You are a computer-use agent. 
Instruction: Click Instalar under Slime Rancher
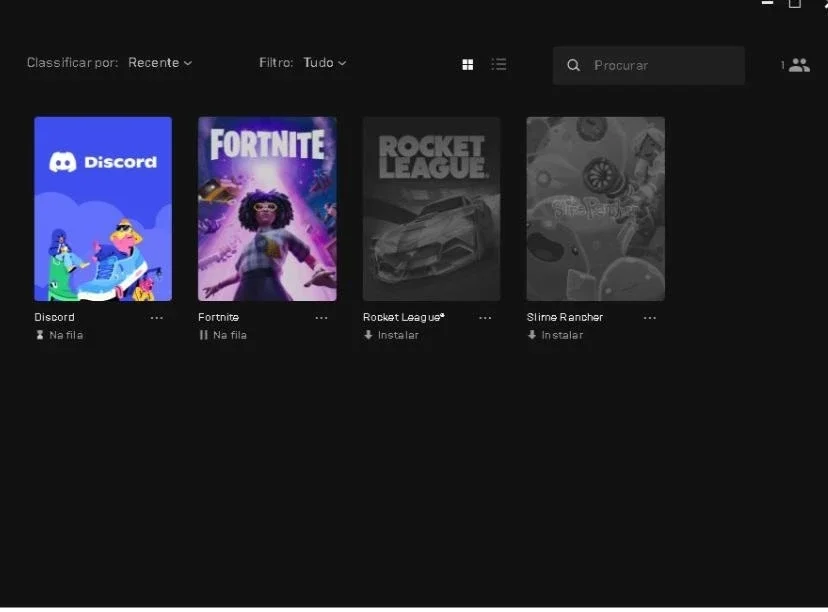(x=562, y=335)
